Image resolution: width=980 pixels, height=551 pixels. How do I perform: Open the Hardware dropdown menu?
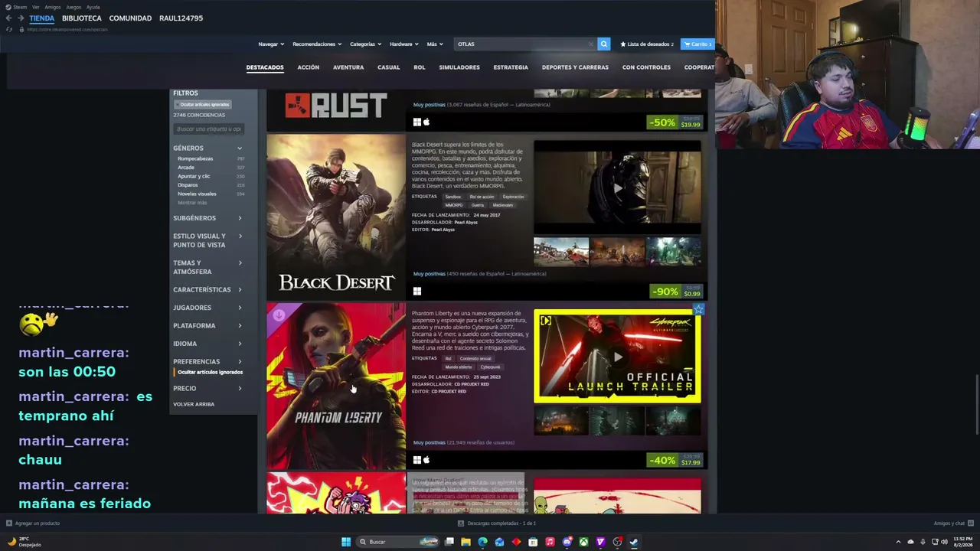(404, 44)
